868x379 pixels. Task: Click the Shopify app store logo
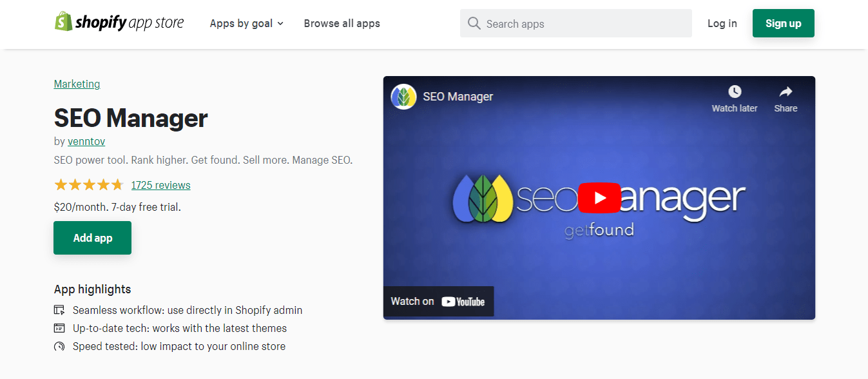point(119,23)
